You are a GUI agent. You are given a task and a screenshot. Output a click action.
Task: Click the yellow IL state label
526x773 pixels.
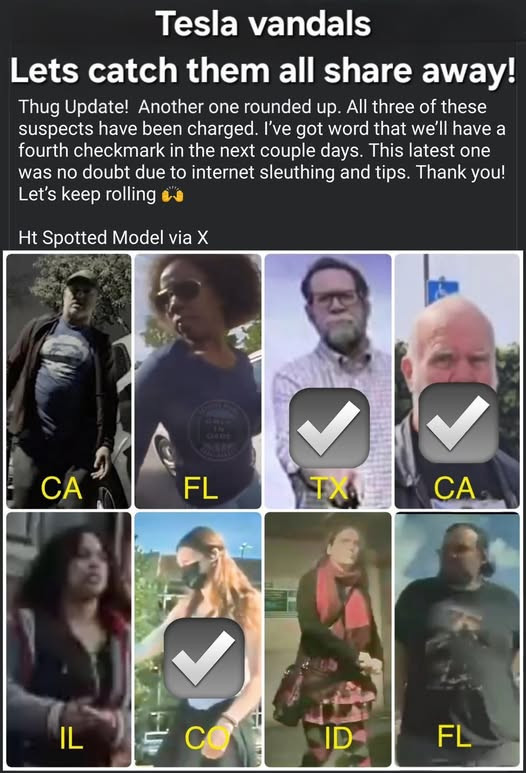[x=71, y=738]
